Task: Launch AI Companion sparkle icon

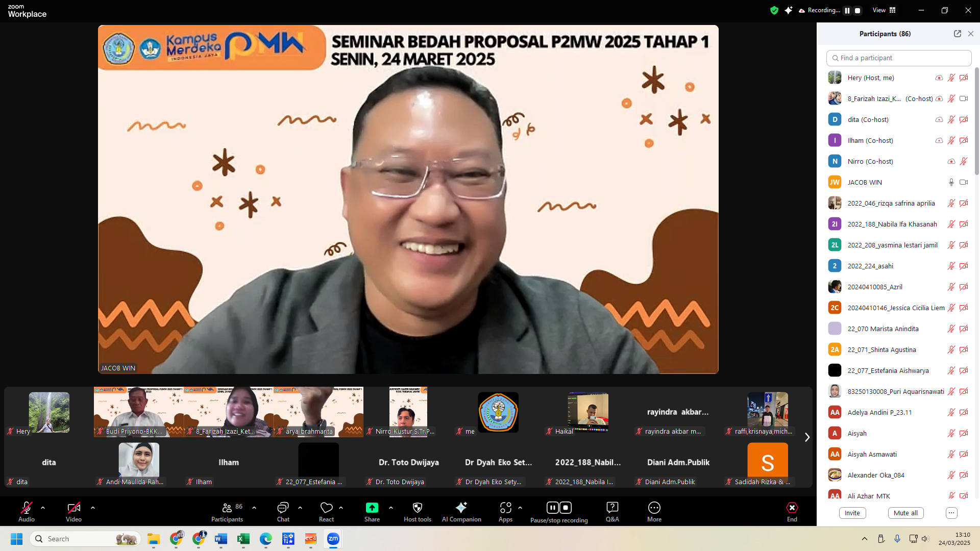Action: (461, 508)
